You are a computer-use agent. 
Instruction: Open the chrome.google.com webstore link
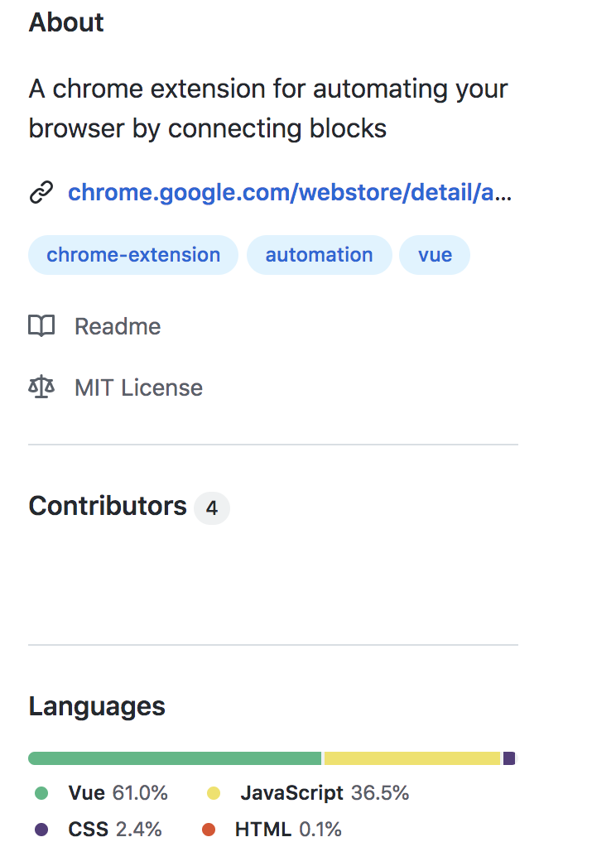point(290,192)
